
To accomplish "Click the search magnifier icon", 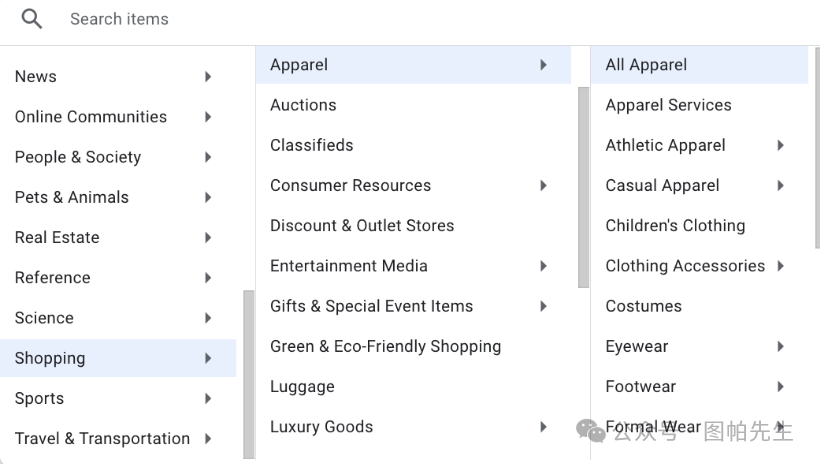I will pyautogui.click(x=32, y=19).
